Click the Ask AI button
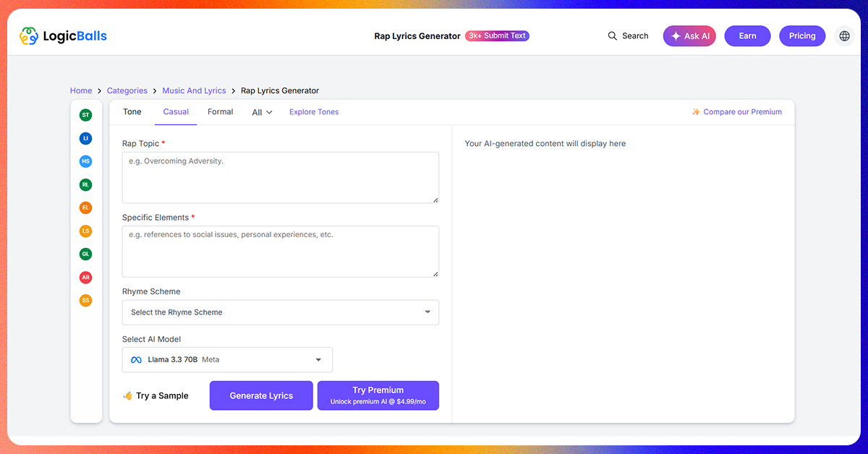 [x=689, y=36]
